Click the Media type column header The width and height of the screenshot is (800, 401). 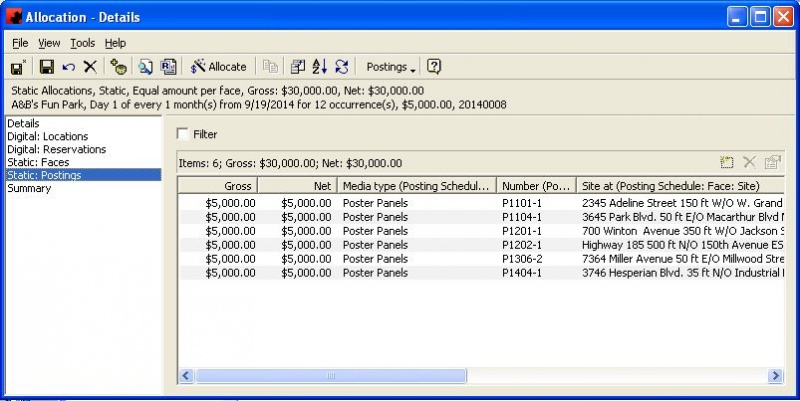coord(416,186)
